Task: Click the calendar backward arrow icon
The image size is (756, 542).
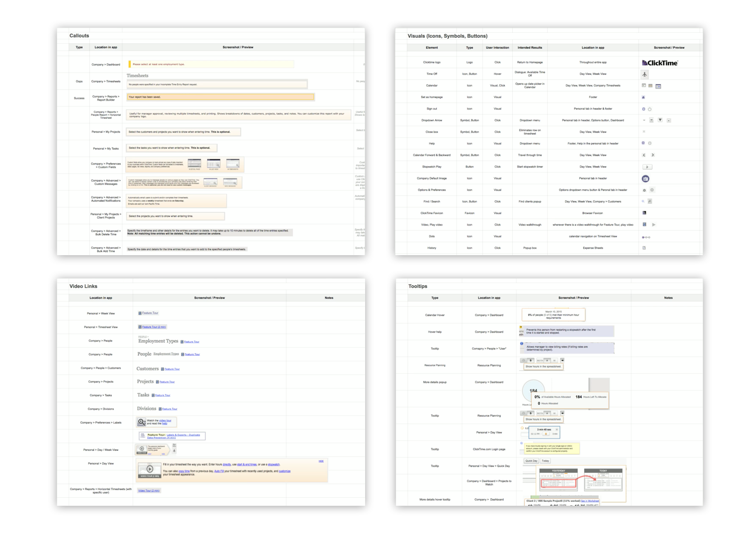Action: tap(644, 155)
